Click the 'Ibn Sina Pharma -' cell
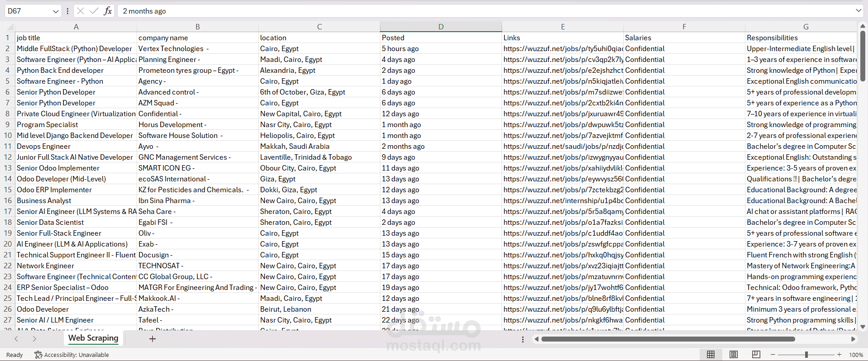 click(198, 200)
